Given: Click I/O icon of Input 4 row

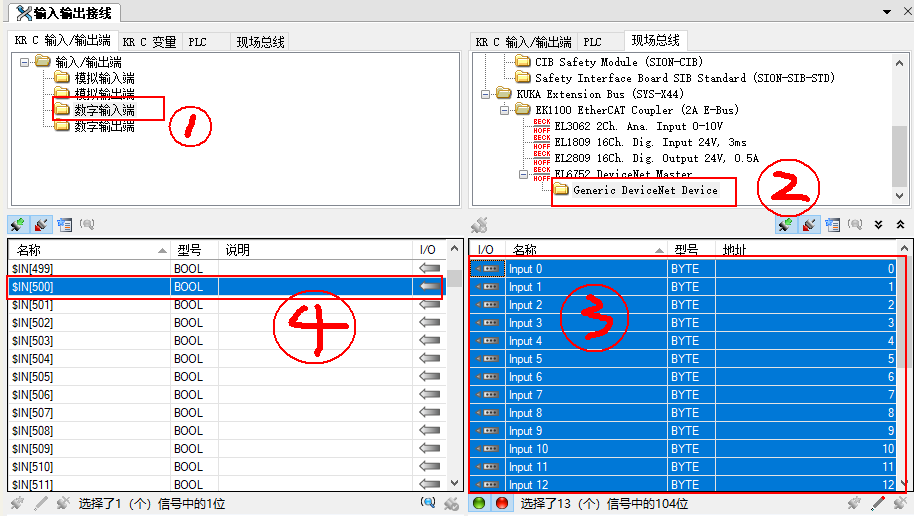Looking at the screenshot, I should click(x=487, y=341).
